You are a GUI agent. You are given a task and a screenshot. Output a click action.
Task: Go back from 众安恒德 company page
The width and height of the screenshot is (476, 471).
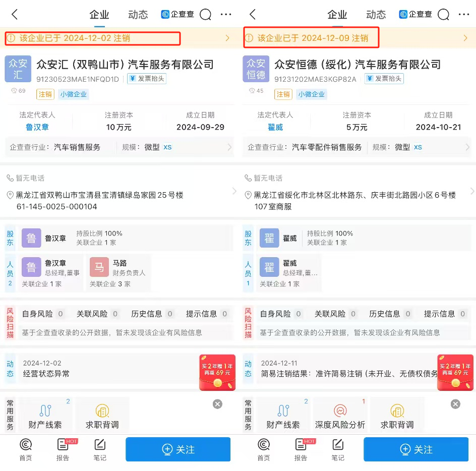[x=253, y=14]
